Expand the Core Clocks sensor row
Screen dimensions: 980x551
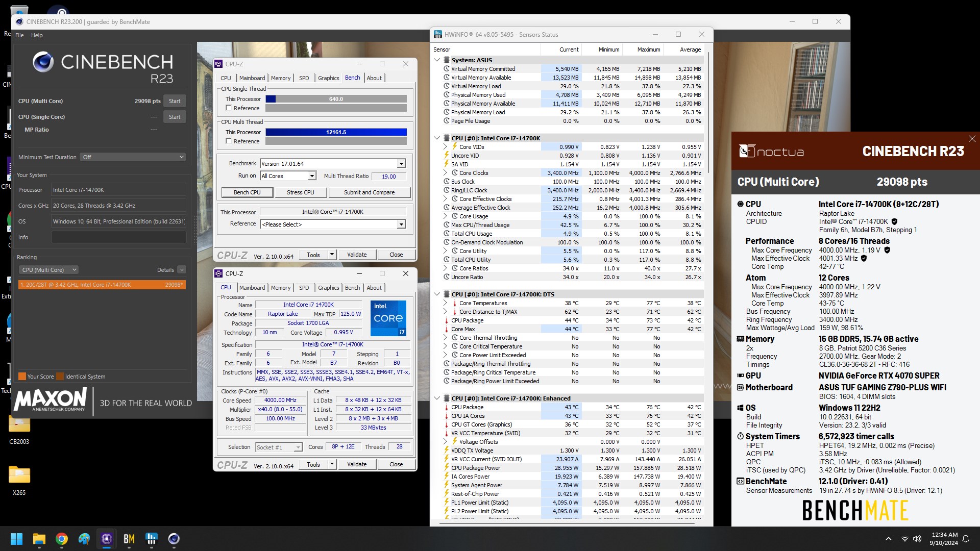[445, 173]
